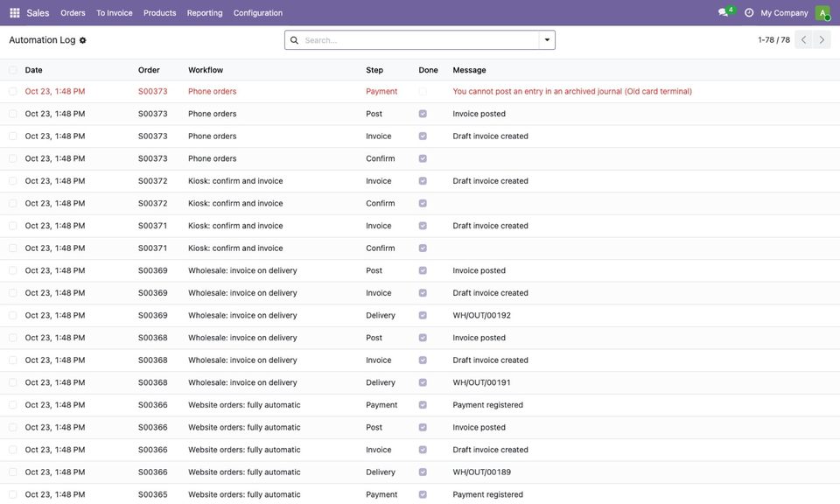Sort by the Message column header

coord(469,70)
